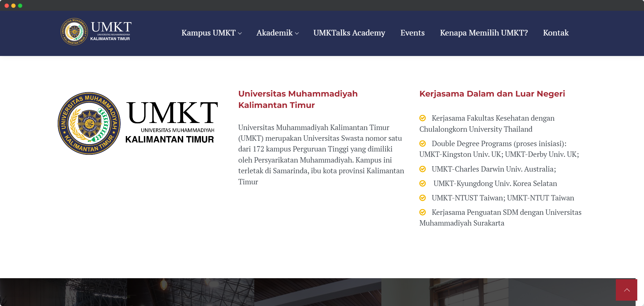Click check icon beside UMKT-Kyungdong item
Viewport: 644px width, 306px height.
pos(423,183)
